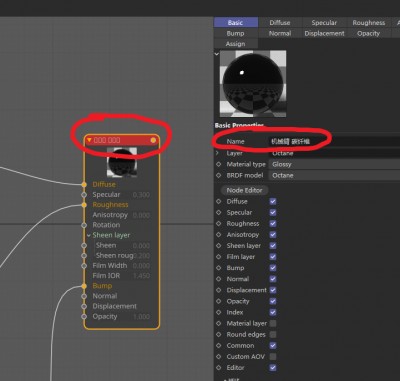Click the keyframe diamond beside Material type
Image resolution: width=400 pixels, height=381 pixels.
219,164
